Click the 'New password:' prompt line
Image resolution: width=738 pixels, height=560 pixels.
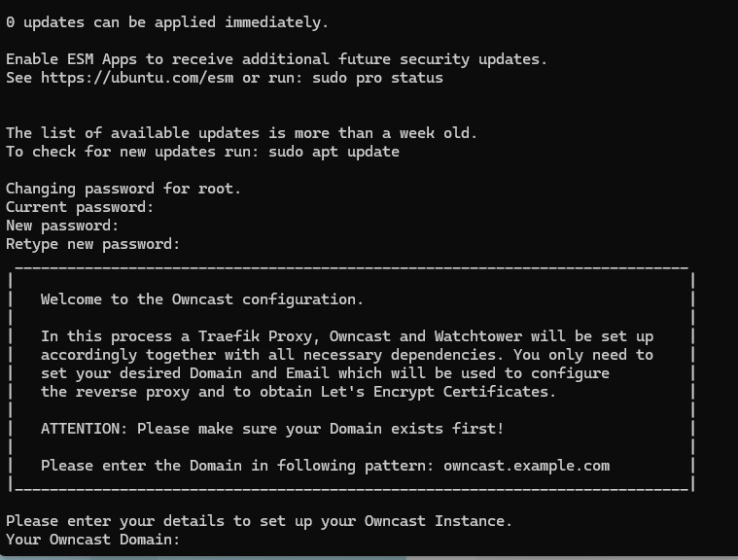(62, 226)
